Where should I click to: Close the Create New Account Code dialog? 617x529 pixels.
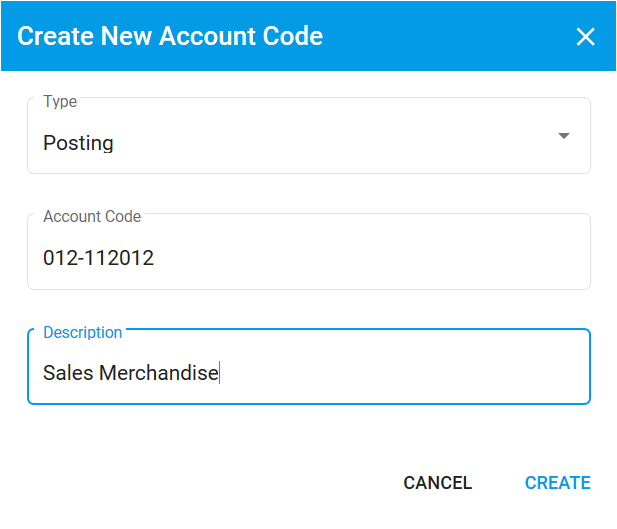(585, 37)
